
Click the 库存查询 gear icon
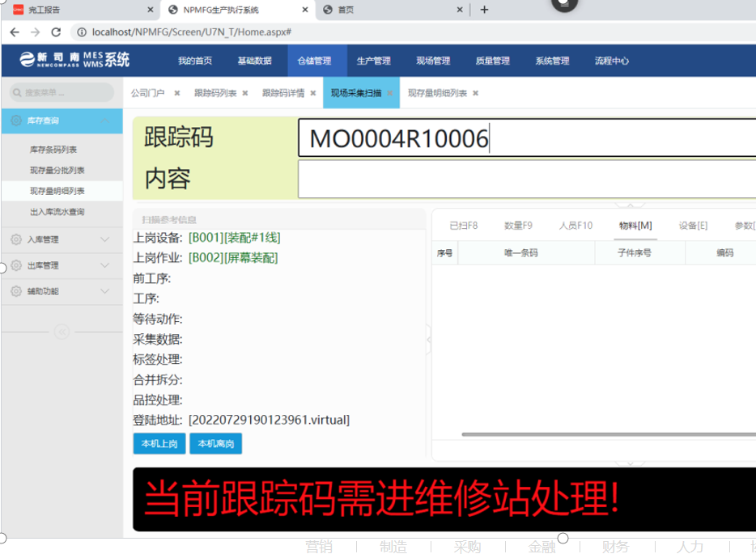pyautogui.click(x=16, y=121)
